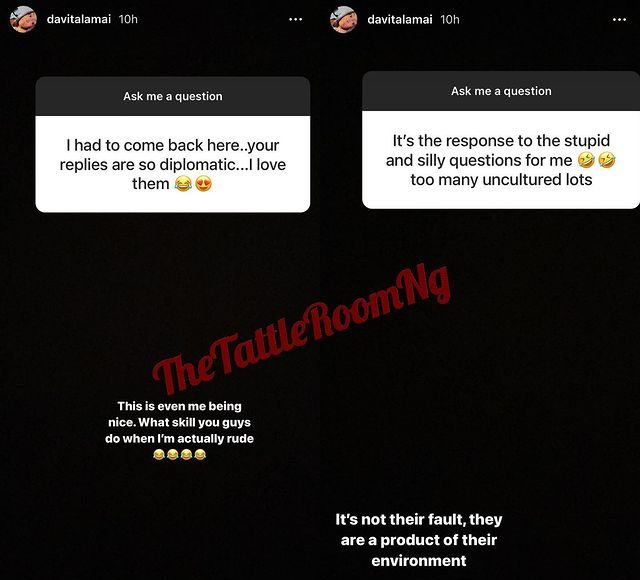Tap the first rolling-laughing emoji in the right card
640x580 pixels.
point(586,160)
